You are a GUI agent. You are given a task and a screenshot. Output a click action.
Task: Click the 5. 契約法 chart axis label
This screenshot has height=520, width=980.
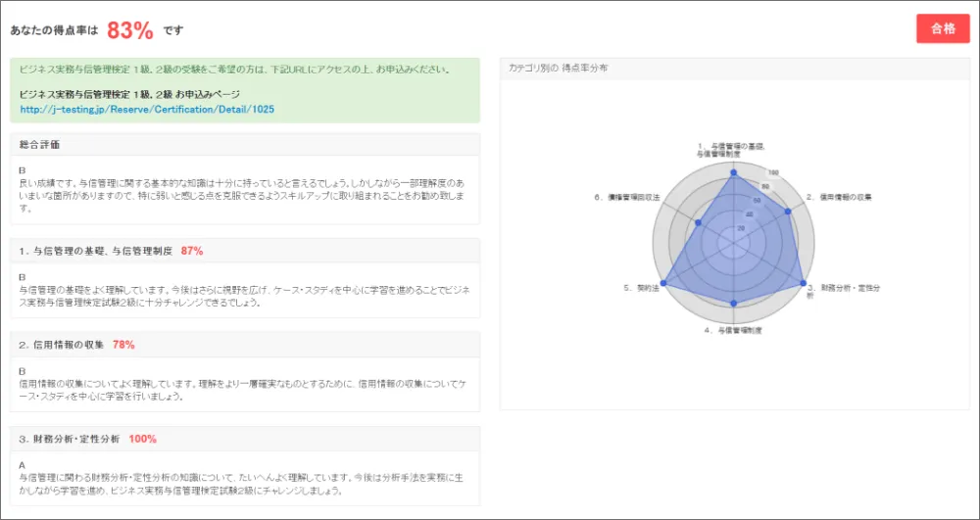pos(641,289)
